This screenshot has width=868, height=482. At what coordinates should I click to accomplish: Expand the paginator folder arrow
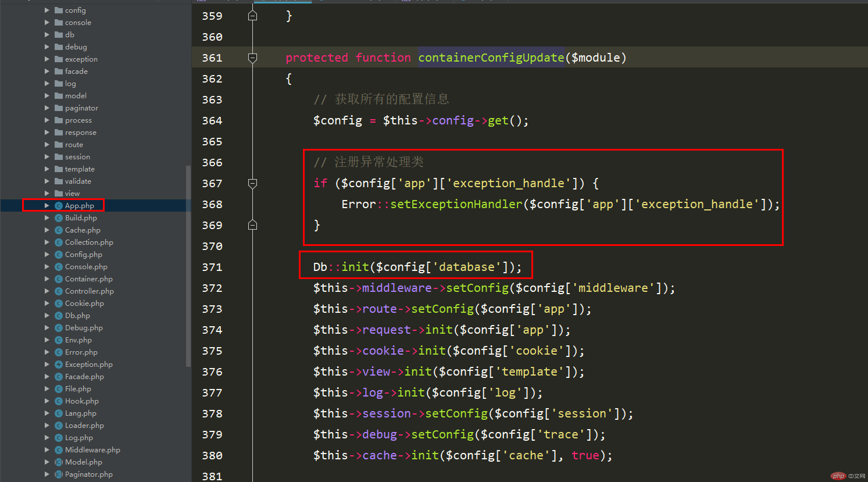(47, 108)
